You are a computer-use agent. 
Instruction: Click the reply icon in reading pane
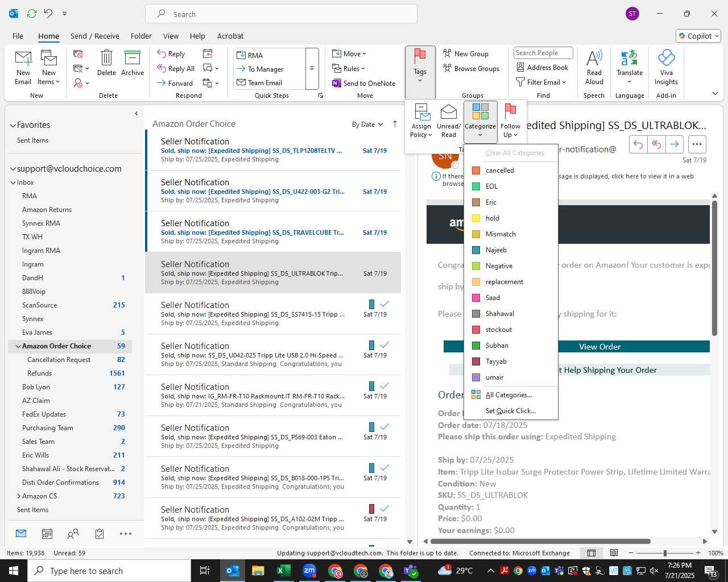coord(638,144)
